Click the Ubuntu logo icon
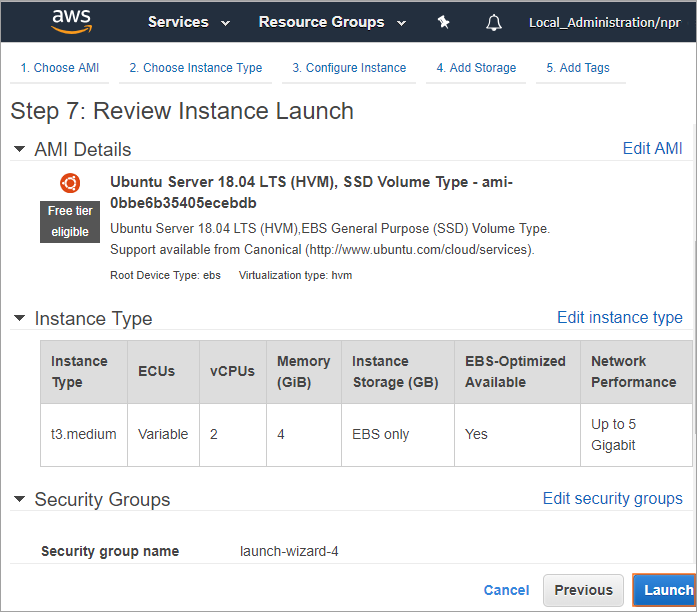Screen dimensions: 697x612 pyautogui.click(x=70, y=182)
